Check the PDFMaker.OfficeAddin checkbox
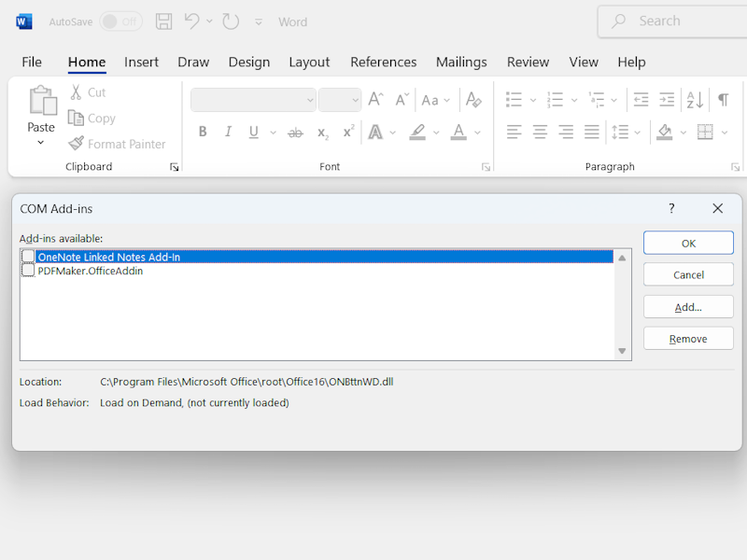 point(29,271)
